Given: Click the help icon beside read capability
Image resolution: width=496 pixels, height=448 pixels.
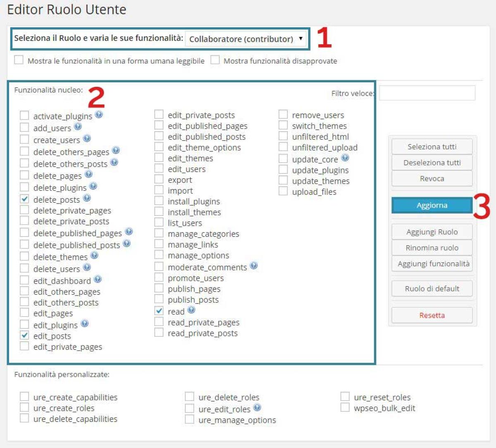Looking at the screenshot, I should pyautogui.click(x=191, y=310).
